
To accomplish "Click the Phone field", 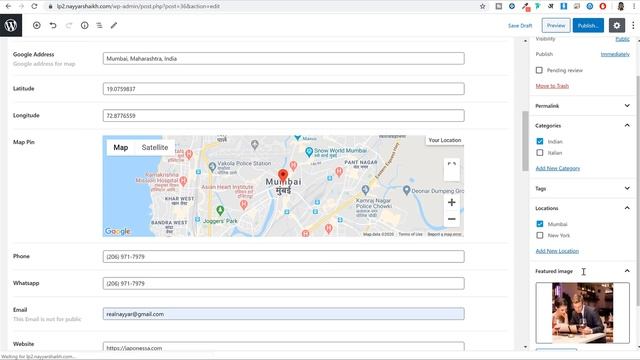I will coord(284,256).
